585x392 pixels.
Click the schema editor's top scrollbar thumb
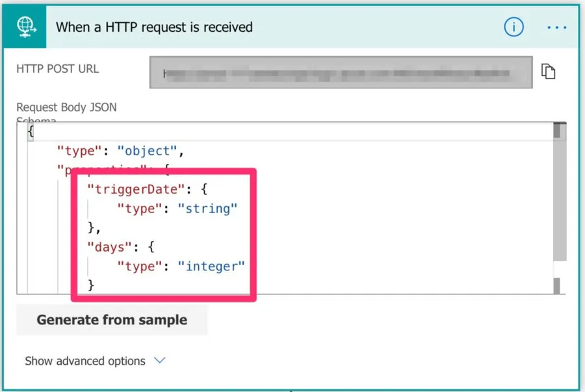point(556,131)
